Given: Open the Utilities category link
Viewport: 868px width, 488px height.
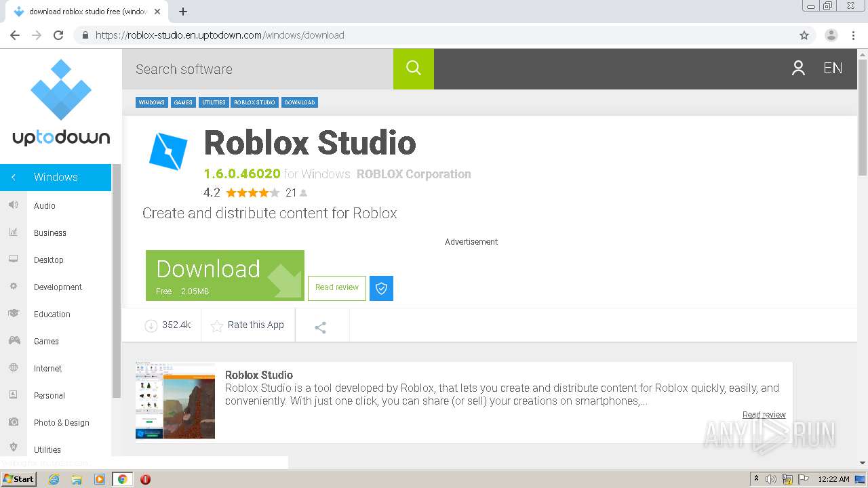Looking at the screenshot, I should point(47,449).
